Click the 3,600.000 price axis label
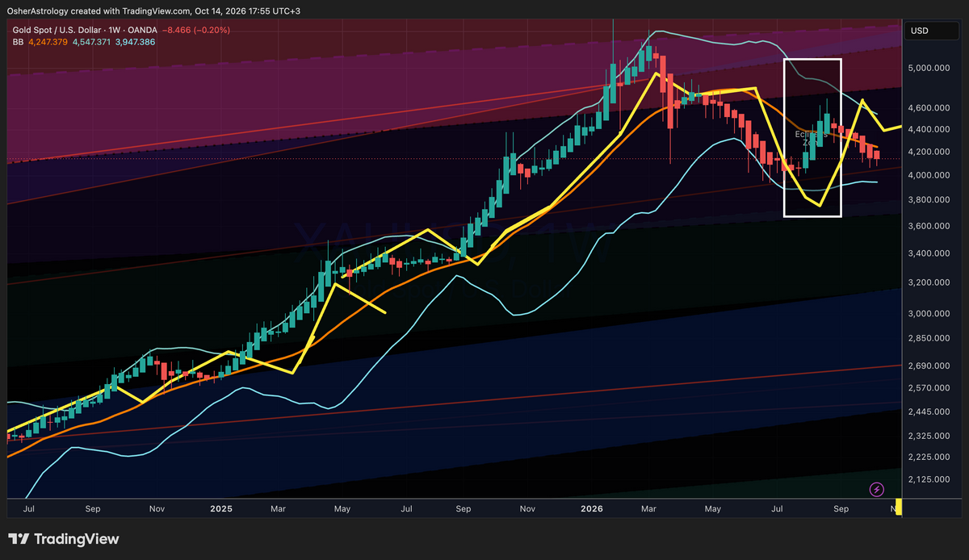969x560 pixels. point(927,226)
